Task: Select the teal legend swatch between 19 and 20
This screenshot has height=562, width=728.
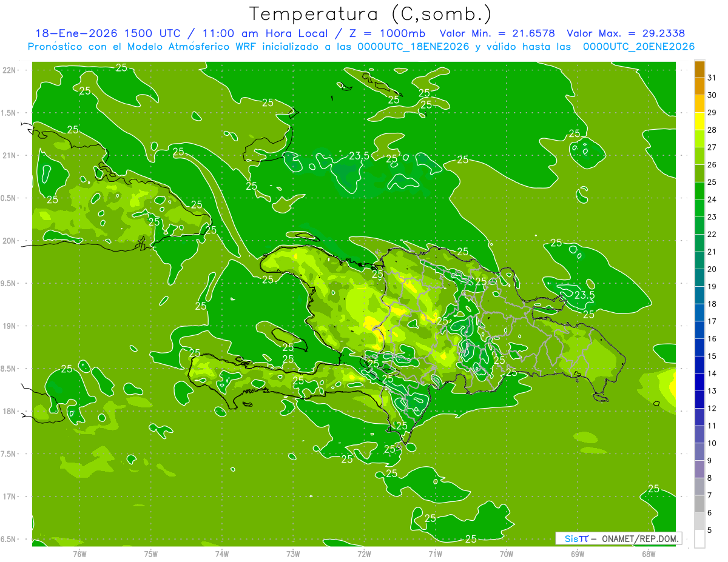Action: tap(699, 278)
